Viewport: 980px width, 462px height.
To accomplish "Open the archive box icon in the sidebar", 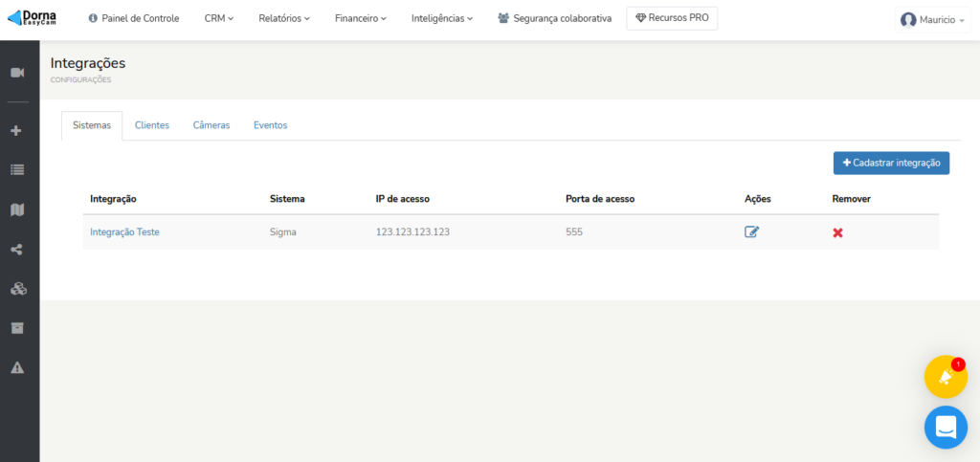I will [x=17, y=328].
